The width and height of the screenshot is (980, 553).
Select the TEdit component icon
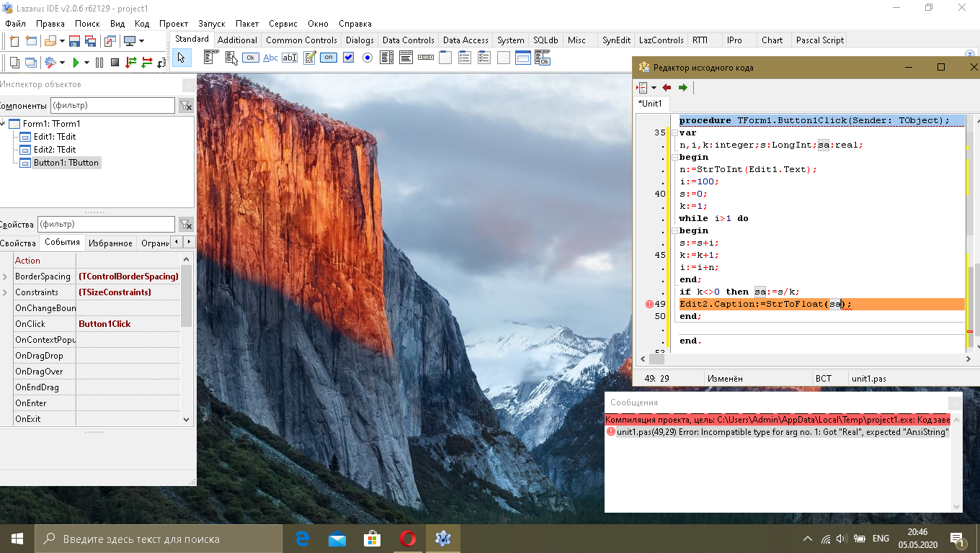(x=290, y=58)
